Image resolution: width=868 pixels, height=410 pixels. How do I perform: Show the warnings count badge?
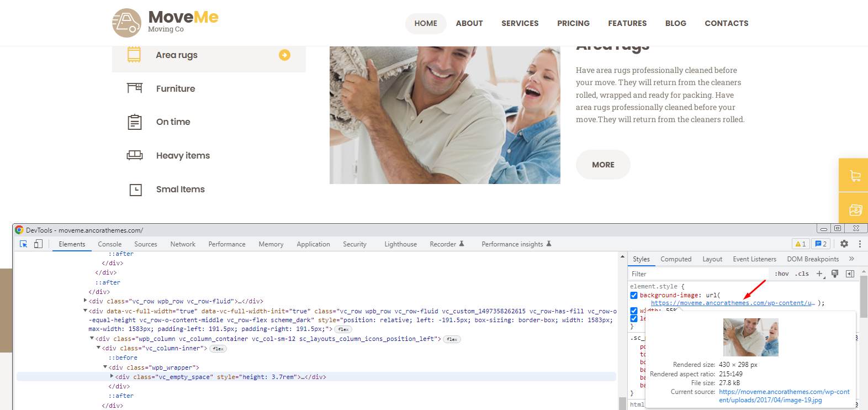point(800,244)
